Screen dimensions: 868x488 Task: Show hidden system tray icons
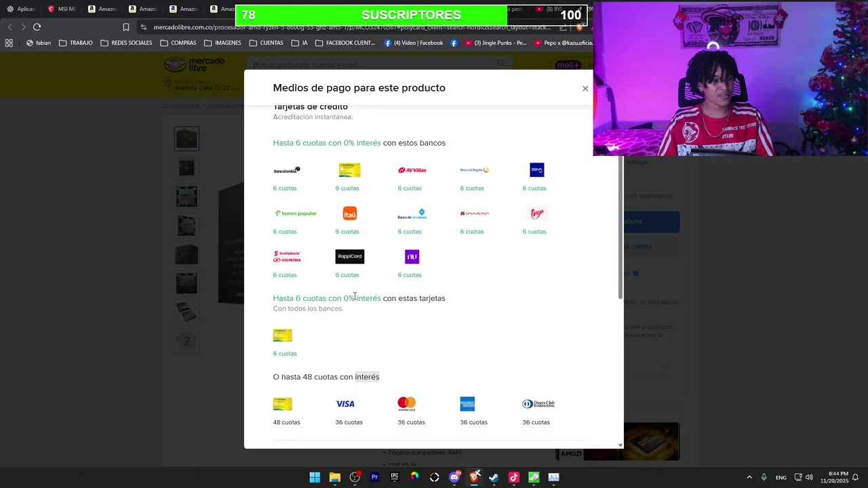click(749, 477)
